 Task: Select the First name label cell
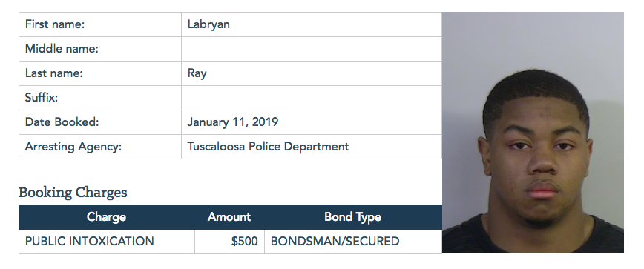(x=100, y=24)
